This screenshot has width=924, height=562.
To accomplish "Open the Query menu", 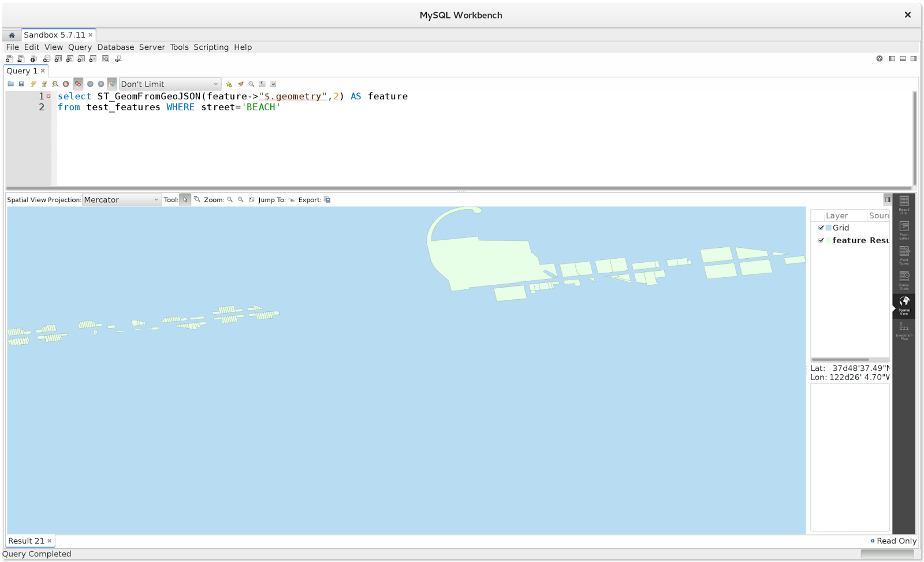I will click(80, 47).
